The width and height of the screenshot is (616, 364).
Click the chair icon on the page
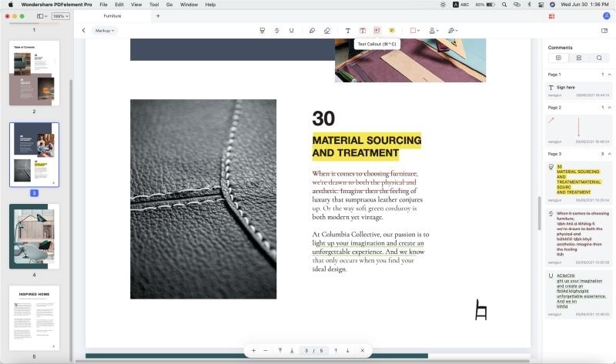tap(480, 310)
